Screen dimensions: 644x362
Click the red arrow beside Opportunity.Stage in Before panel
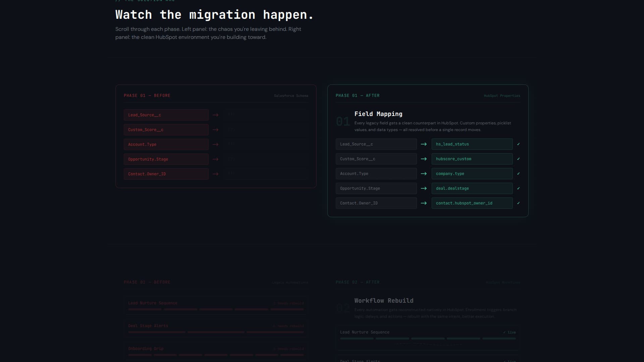215,159
